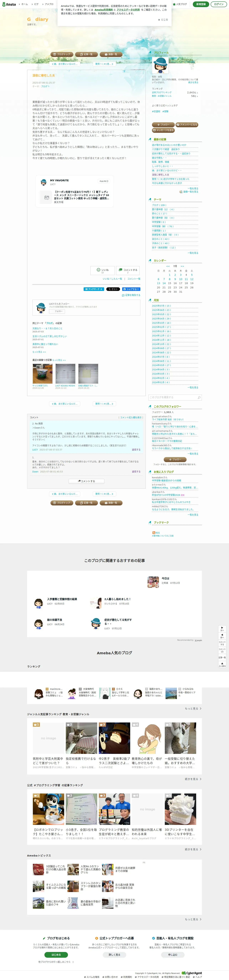Open theme 中学受験（妹）( 76 )
Viewport: 229px width, 980px height.
[x=163, y=226]
